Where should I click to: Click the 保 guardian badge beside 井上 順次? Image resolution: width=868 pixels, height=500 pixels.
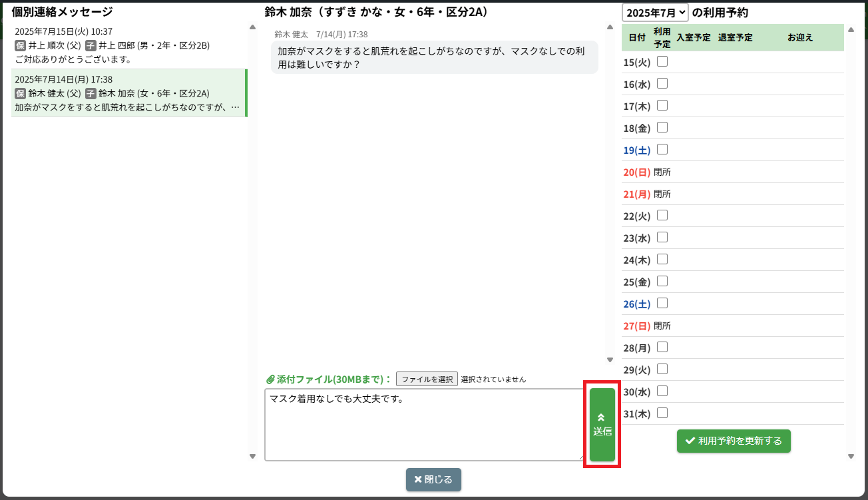click(x=20, y=46)
